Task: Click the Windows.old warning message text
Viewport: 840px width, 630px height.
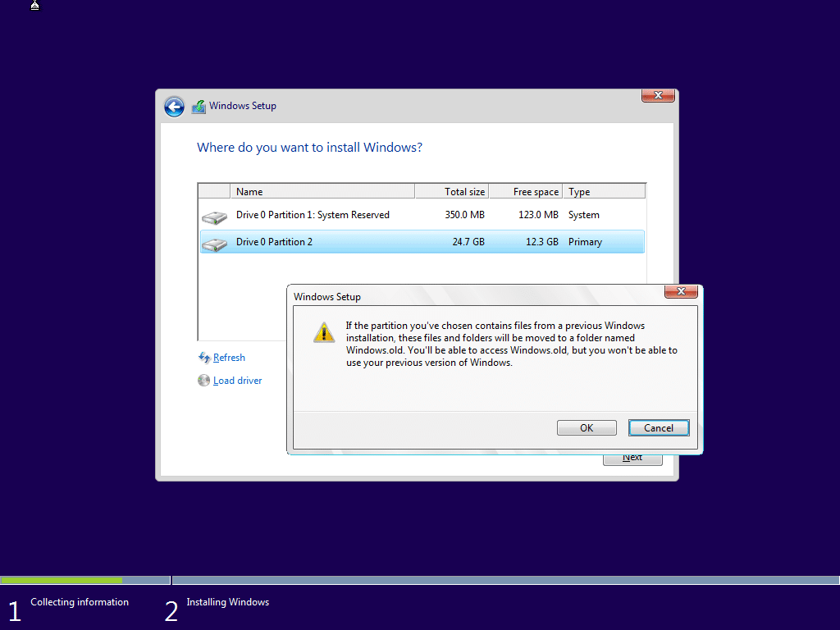Action: coord(512,344)
